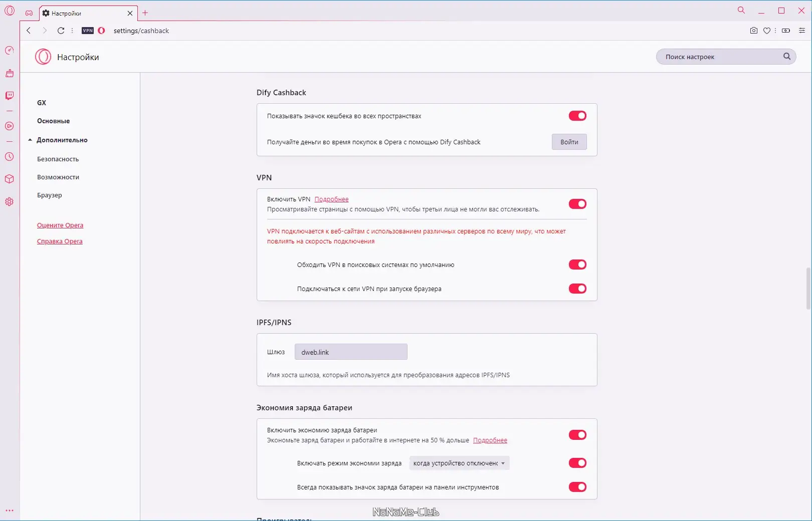Viewport: 812px width, 521px height.
Task: Open the Подробнее link about battery saver
Action: point(490,440)
